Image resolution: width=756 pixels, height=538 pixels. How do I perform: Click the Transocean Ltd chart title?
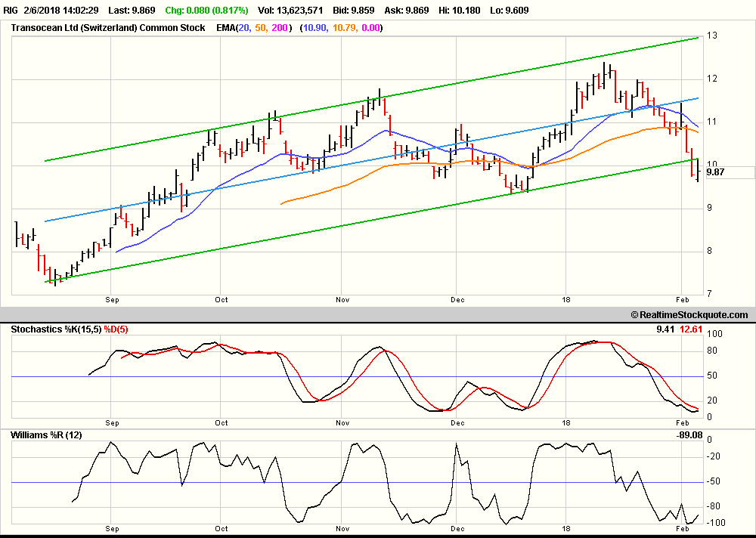point(108,28)
